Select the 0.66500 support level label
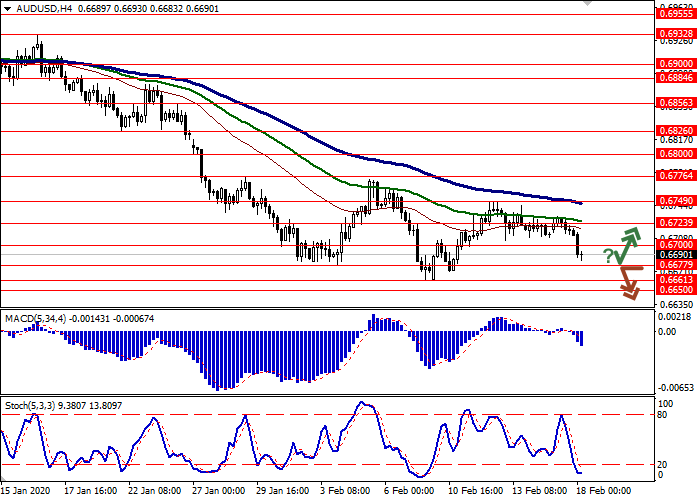This screenshot has height=500, width=700. 675,289
